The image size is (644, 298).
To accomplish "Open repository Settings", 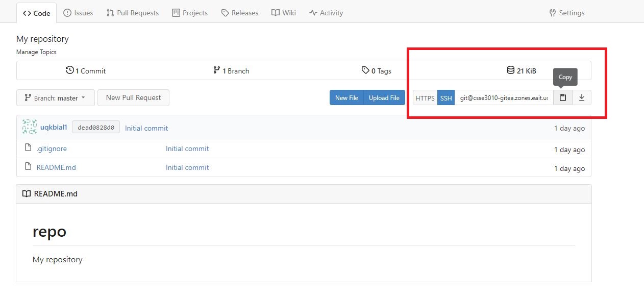I will pos(567,13).
